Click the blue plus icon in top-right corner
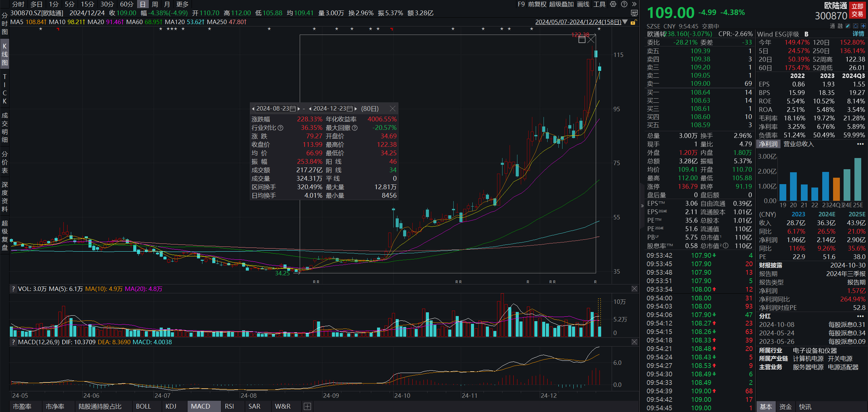 864,26
